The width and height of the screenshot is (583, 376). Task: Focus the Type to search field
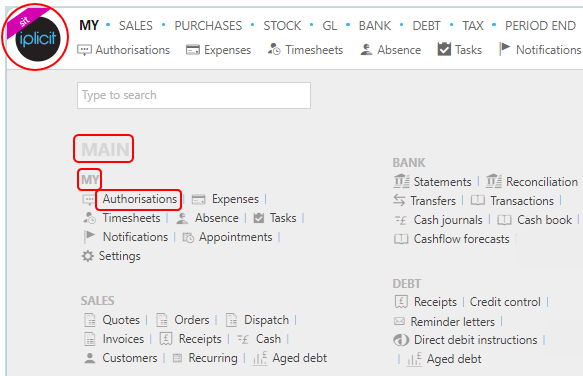coord(194,96)
